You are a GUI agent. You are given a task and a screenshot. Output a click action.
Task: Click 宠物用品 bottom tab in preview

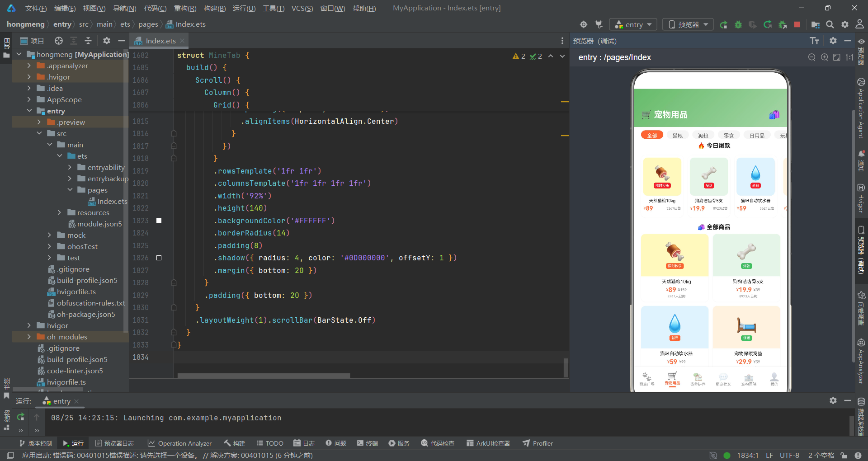(x=672, y=379)
